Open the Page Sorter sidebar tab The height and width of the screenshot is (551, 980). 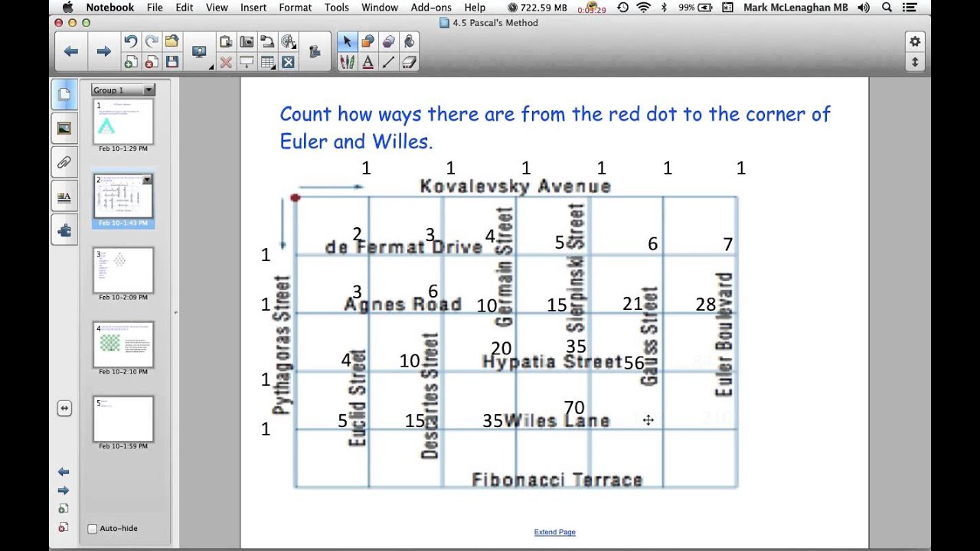[64, 94]
